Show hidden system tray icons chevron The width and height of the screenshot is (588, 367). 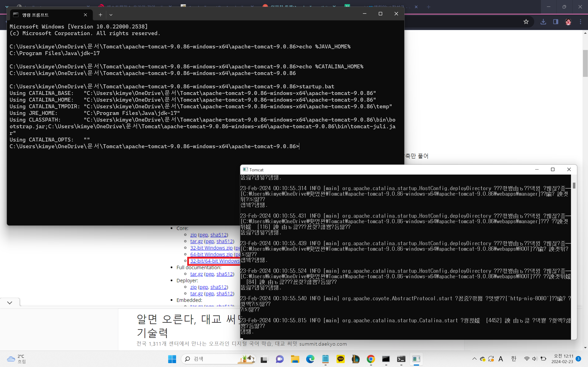click(x=474, y=359)
